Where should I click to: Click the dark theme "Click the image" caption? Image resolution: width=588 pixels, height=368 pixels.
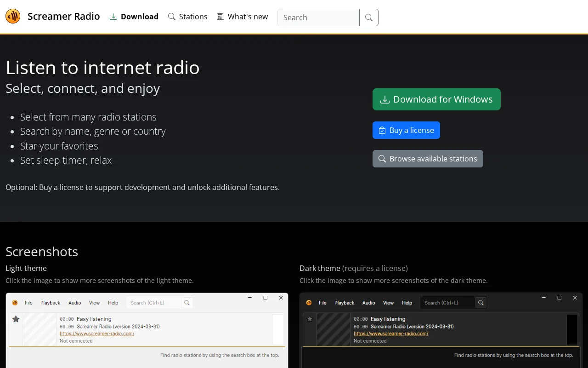(394, 281)
